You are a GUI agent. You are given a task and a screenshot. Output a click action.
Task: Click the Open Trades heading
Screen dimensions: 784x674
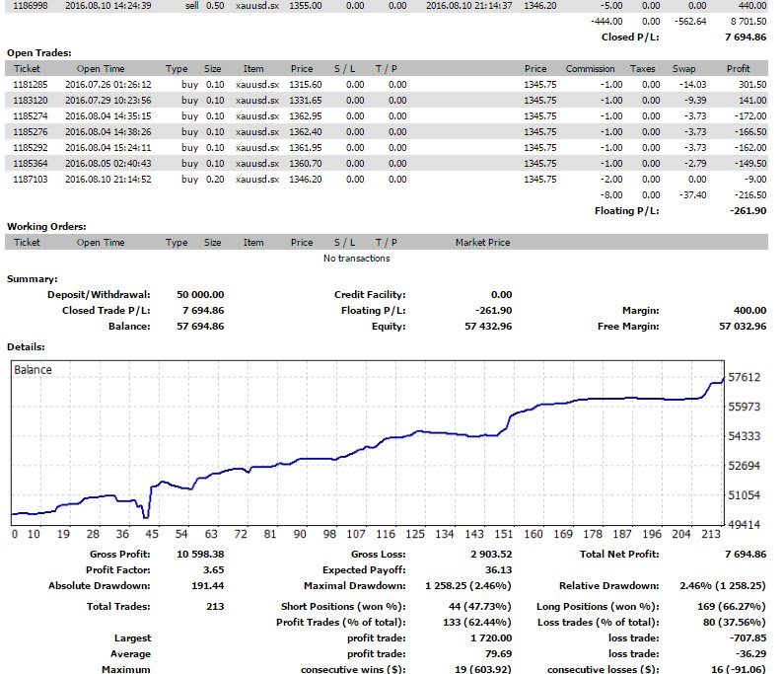tap(39, 53)
